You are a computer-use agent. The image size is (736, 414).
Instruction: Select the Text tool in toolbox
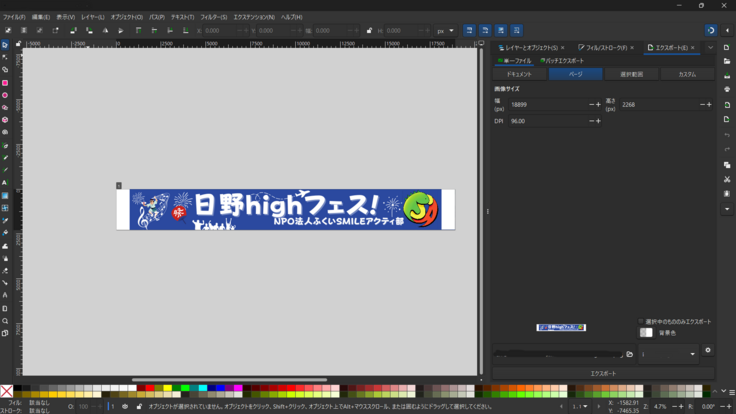(x=5, y=183)
